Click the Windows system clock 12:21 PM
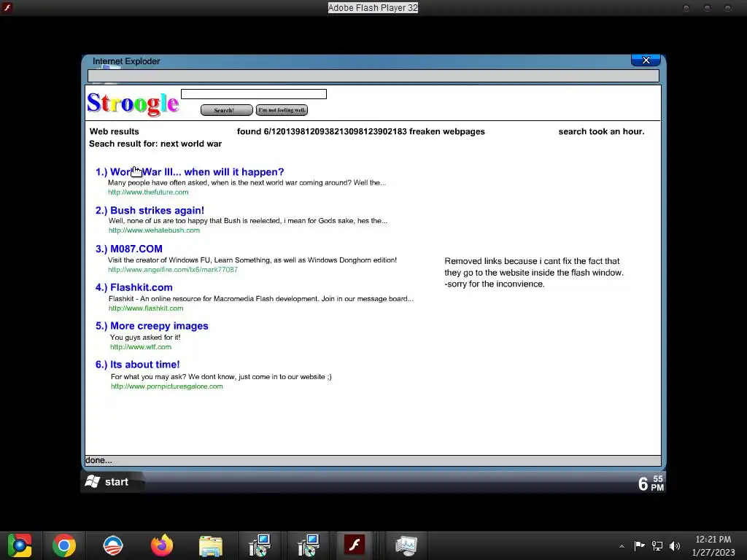This screenshot has width=747, height=560. pos(713,540)
